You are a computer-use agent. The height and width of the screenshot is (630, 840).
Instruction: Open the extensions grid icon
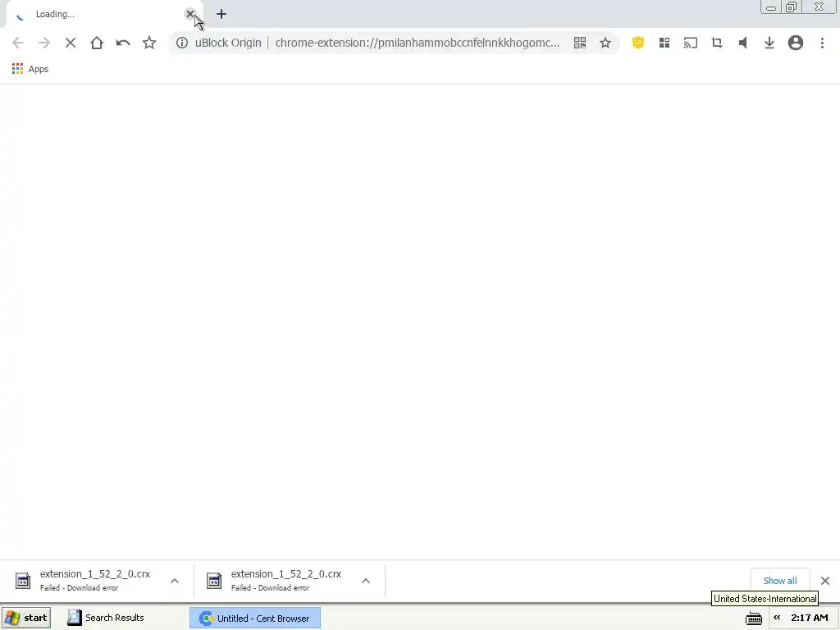[664, 43]
